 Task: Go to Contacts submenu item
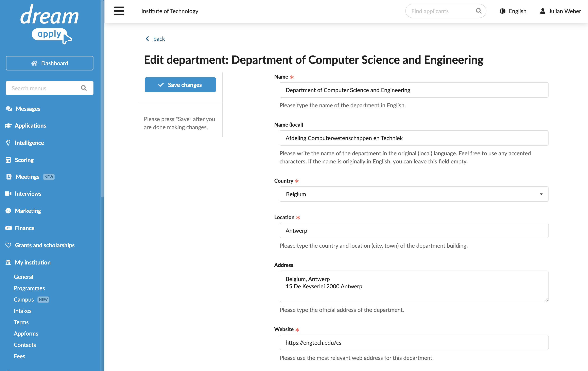tap(25, 345)
